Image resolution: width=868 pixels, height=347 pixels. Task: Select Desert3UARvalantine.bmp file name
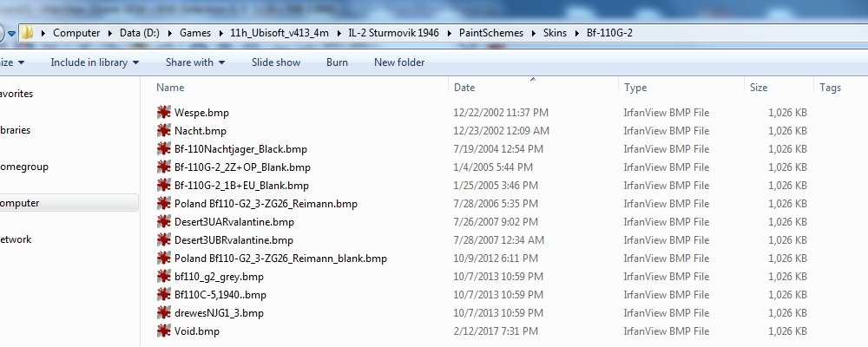tap(234, 222)
